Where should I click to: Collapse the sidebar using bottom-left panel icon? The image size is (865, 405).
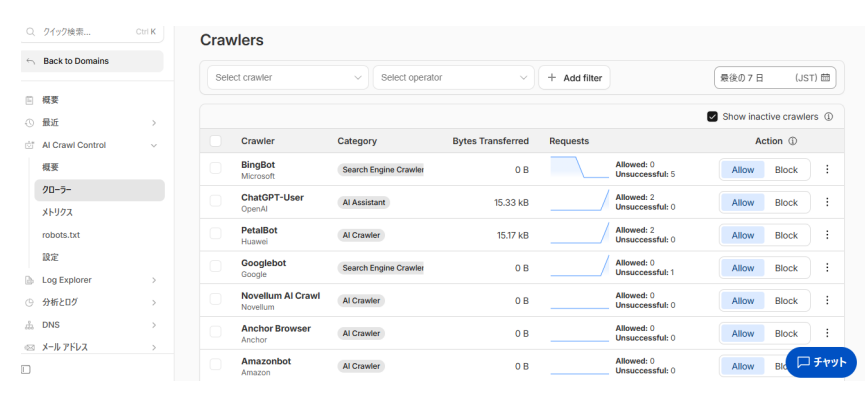(x=27, y=370)
